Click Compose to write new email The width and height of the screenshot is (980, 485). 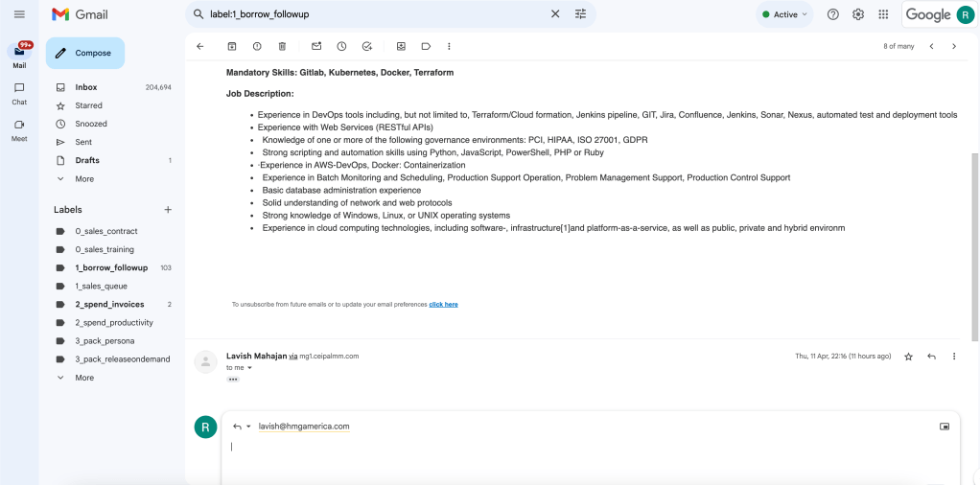(x=85, y=53)
